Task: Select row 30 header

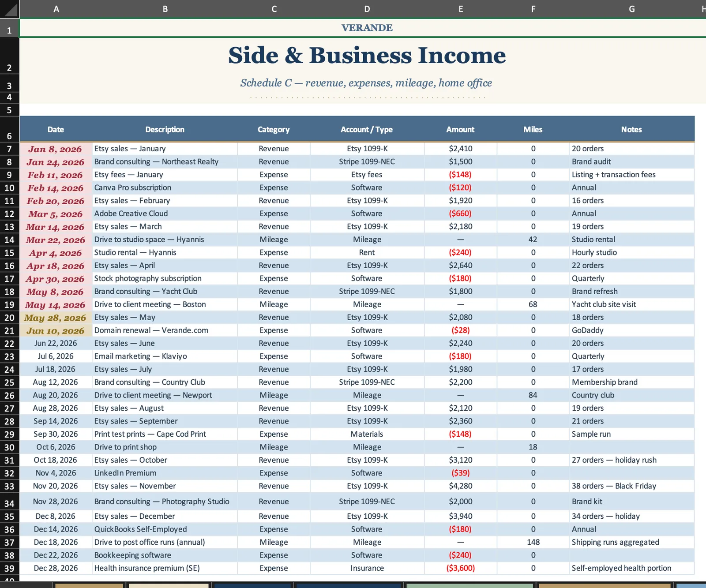Action: (x=9, y=447)
